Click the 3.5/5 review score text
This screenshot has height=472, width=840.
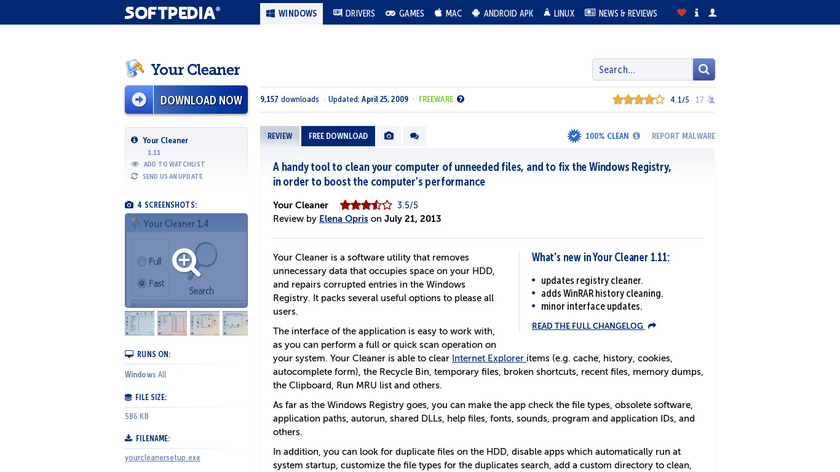click(x=408, y=205)
